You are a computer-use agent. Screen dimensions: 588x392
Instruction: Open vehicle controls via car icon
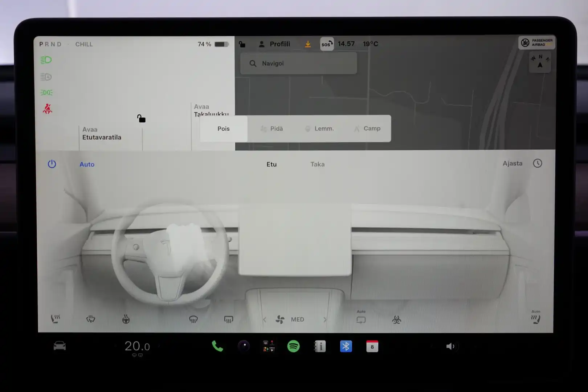pyautogui.click(x=60, y=346)
